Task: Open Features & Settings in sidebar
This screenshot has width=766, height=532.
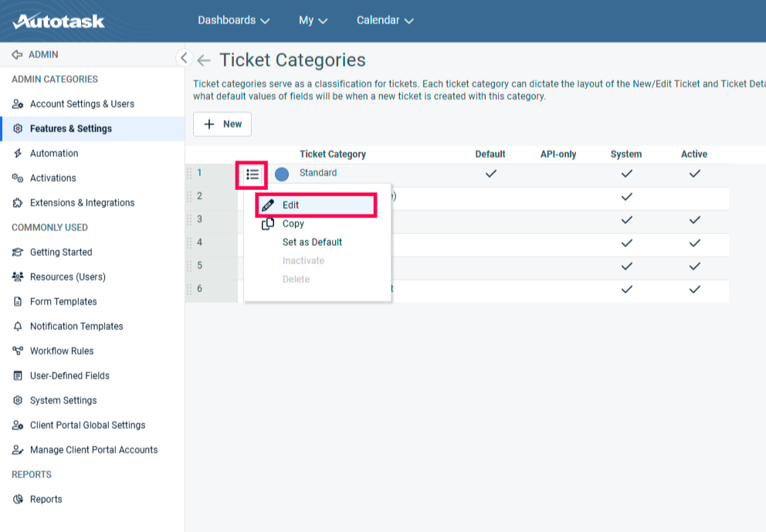Action: pos(70,129)
